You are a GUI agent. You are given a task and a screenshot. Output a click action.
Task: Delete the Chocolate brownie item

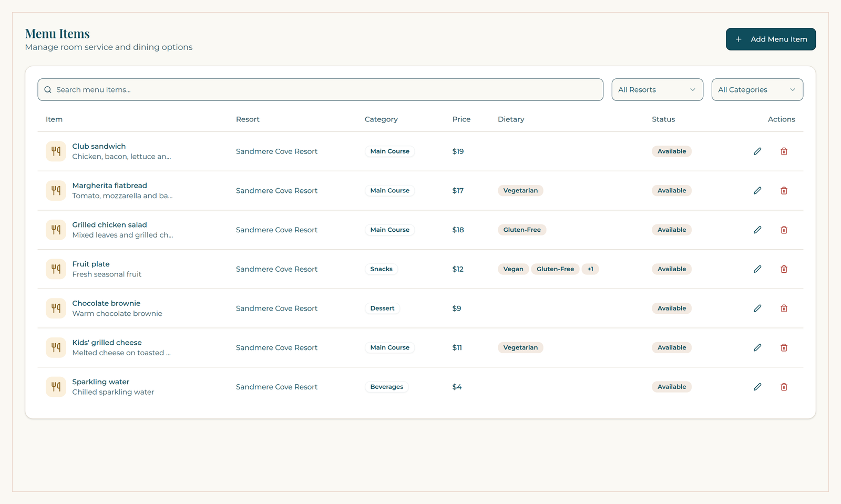[x=784, y=308]
